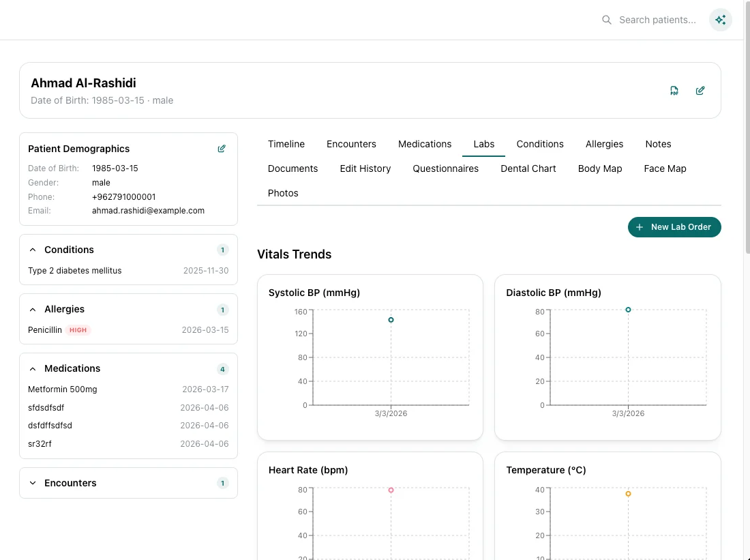The width and height of the screenshot is (750, 560).
Task: Select the Body Map tab
Action: pyautogui.click(x=600, y=168)
